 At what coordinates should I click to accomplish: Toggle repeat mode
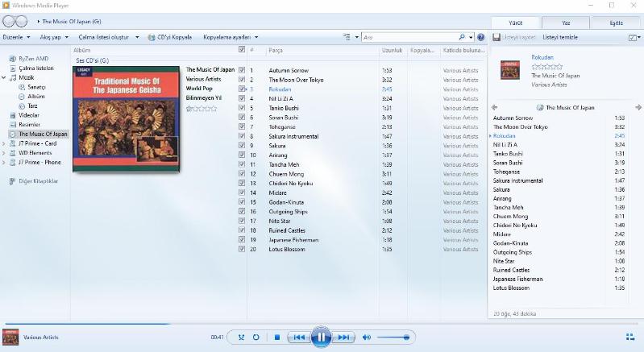point(256,338)
